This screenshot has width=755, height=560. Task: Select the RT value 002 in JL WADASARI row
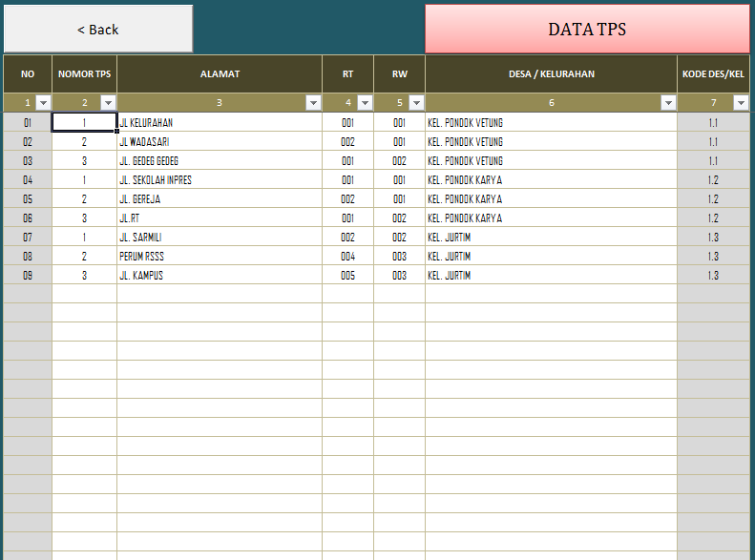(x=347, y=141)
